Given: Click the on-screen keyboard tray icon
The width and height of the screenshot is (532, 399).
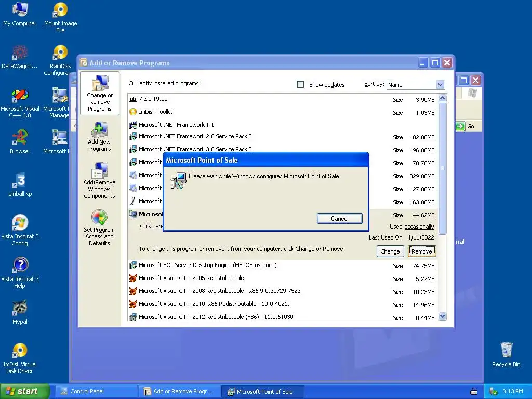Looking at the screenshot, I should pyautogui.click(x=474, y=392).
